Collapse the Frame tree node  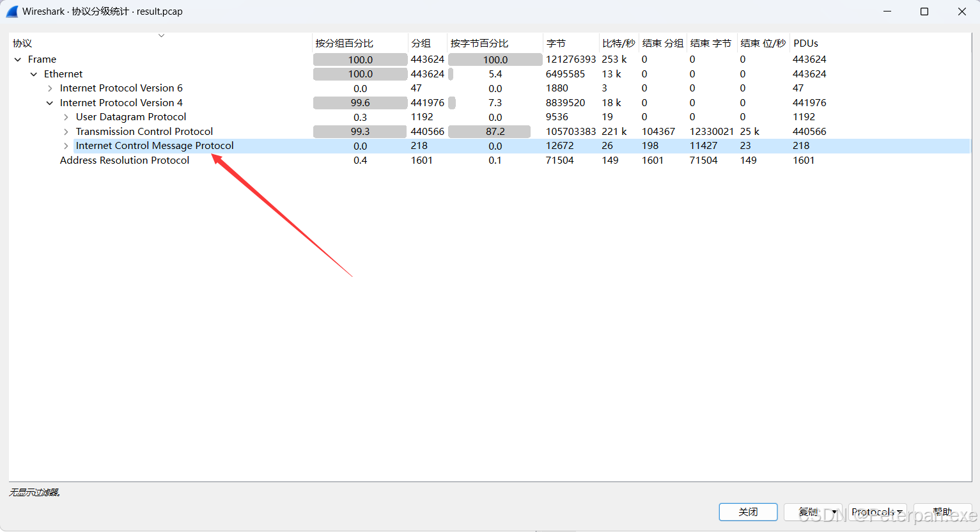coord(18,59)
